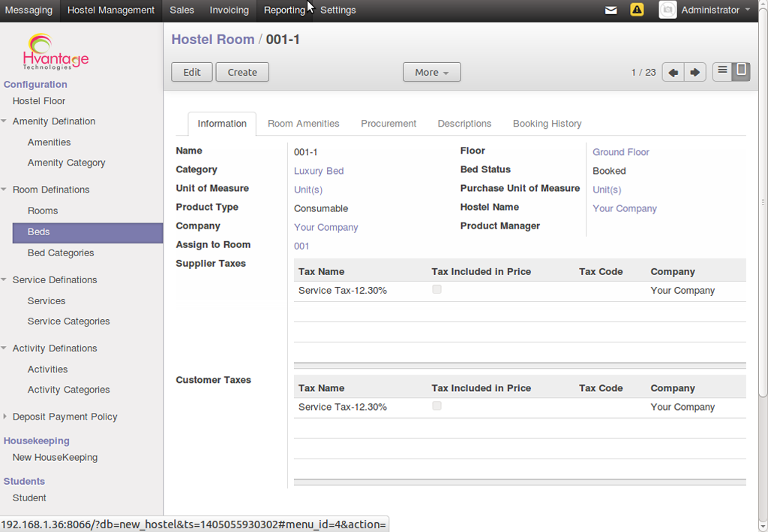The image size is (768, 532).
Task: Open the Settings menu
Action: [x=338, y=10]
